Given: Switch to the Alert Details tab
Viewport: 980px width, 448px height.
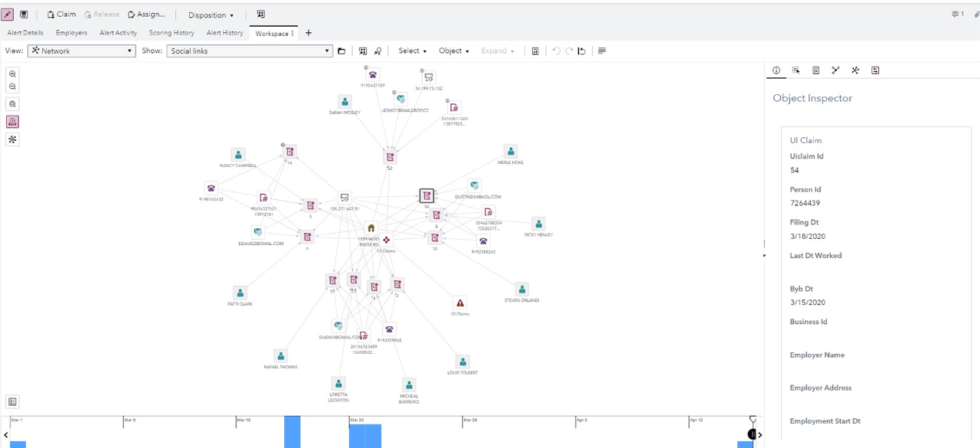Looking at the screenshot, I should 24,32.
